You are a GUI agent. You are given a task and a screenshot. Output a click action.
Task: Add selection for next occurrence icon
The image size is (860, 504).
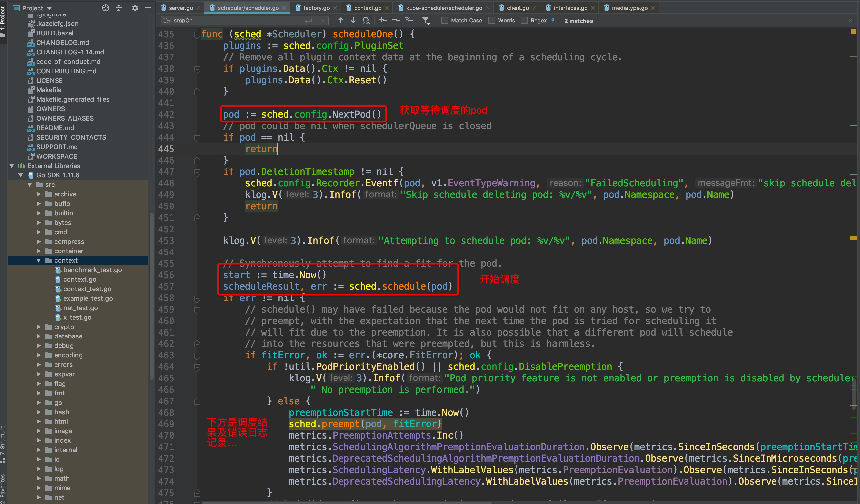383,21
